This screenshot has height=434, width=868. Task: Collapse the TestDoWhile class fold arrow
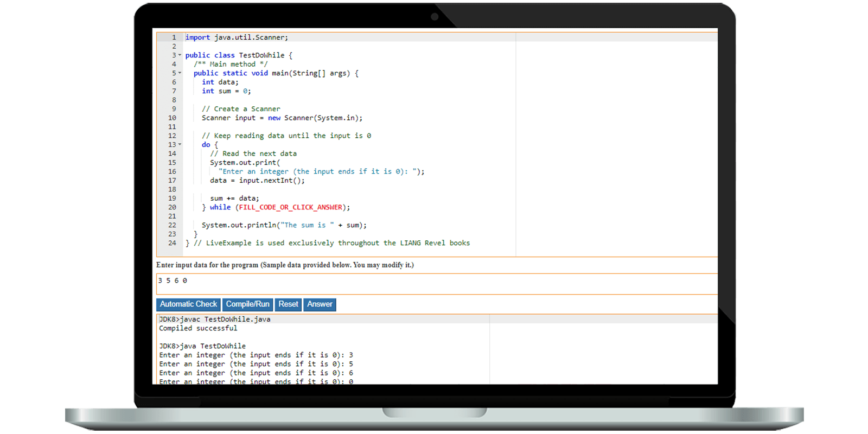coord(180,55)
